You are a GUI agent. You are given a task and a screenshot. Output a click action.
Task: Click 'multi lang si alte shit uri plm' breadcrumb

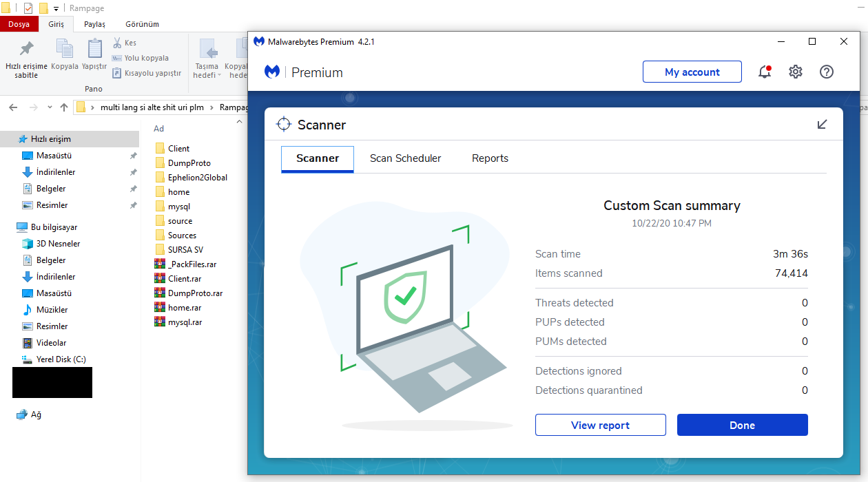coord(152,107)
